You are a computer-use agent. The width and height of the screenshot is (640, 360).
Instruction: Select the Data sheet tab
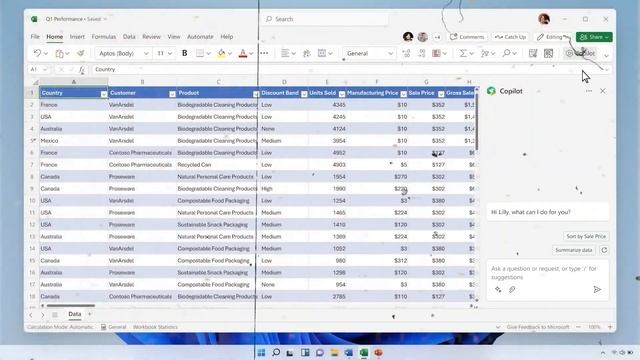pos(75,314)
